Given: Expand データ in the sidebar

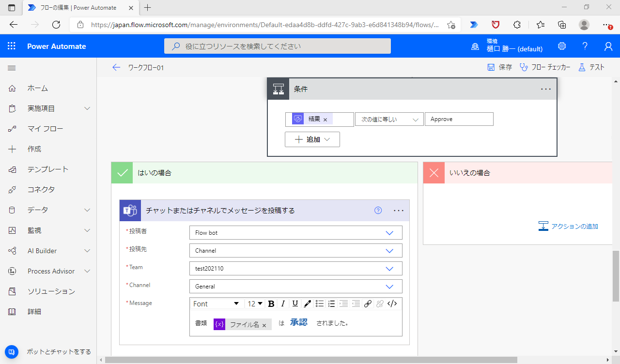Looking at the screenshot, I should pyautogui.click(x=87, y=210).
